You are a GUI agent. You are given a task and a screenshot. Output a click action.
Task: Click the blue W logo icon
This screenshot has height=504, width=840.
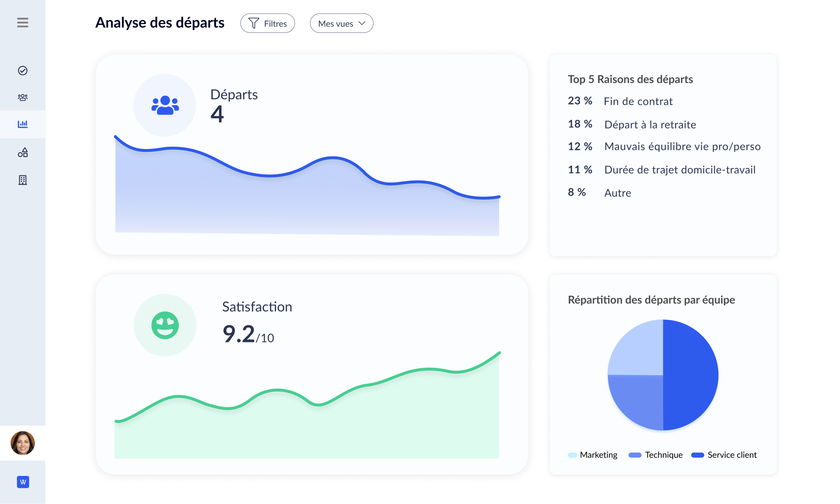[x=23, y=482]
